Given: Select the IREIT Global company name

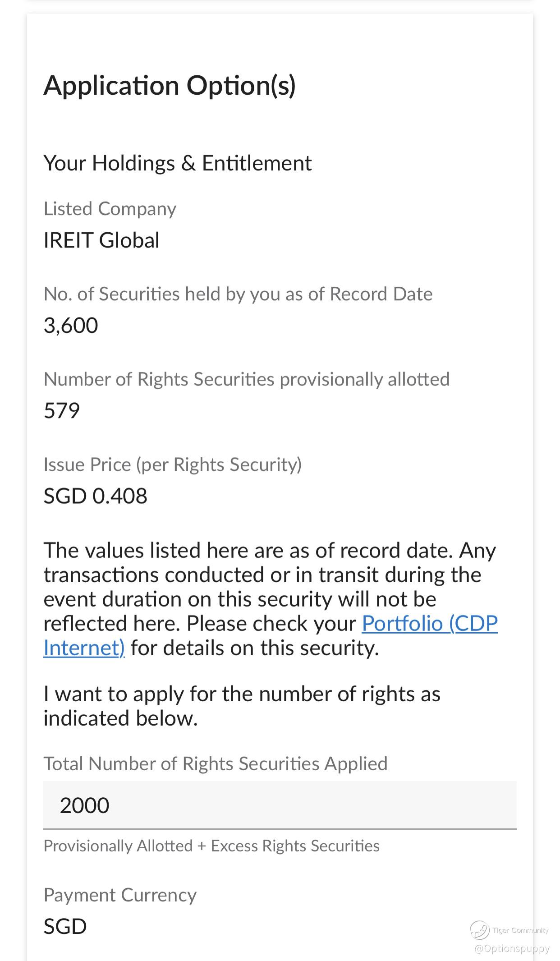Looking at the screenshot, I should click(x=101, y=240).
